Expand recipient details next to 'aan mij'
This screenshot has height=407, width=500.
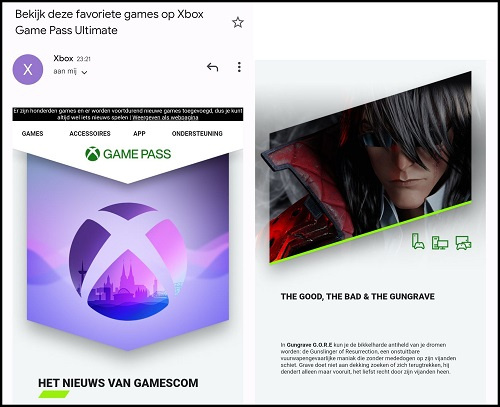pyautogui.click(x=84, y=72)
